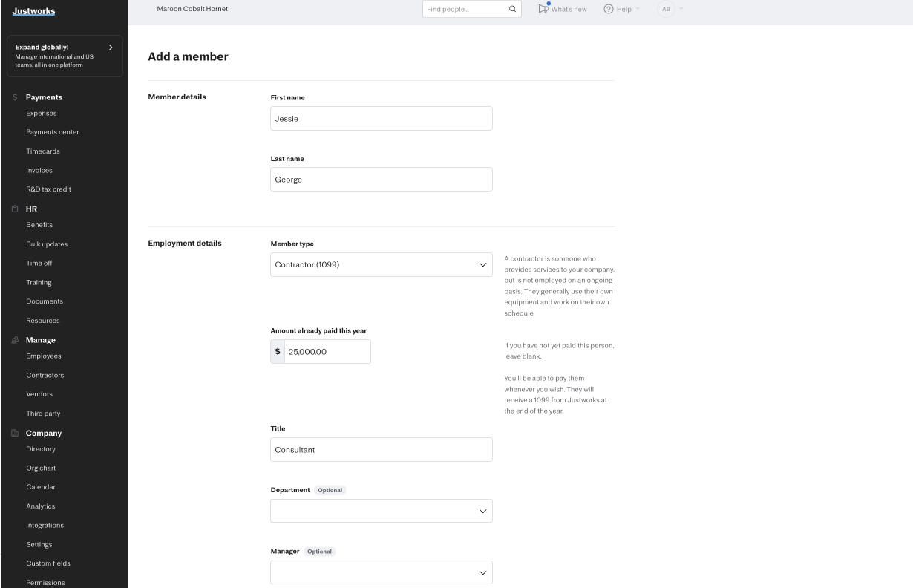The image size is (913, 588).
Task: Open the AB user avatar menu
Action: 667,9
